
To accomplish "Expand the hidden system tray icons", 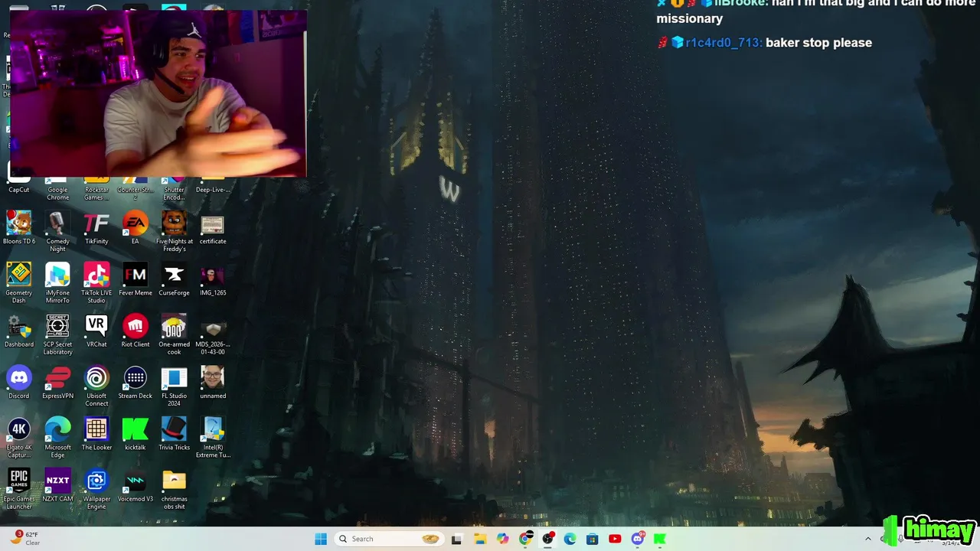I will 867,539.
